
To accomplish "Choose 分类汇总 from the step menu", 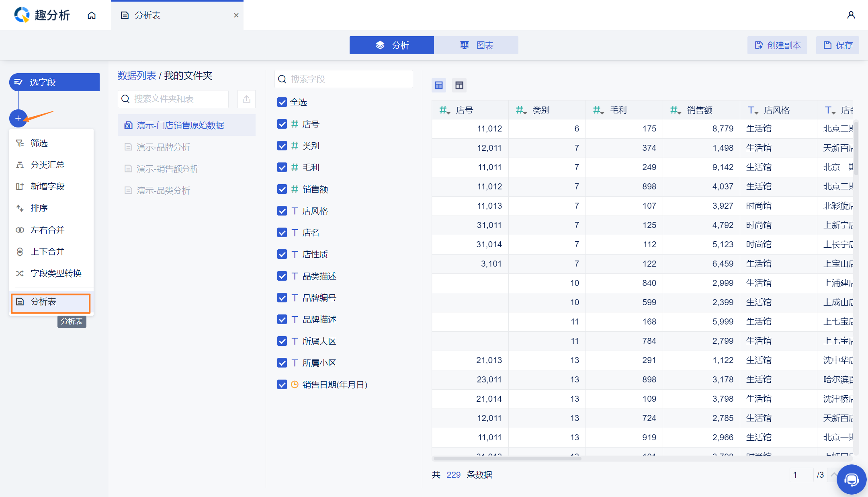I will (47, 165).
